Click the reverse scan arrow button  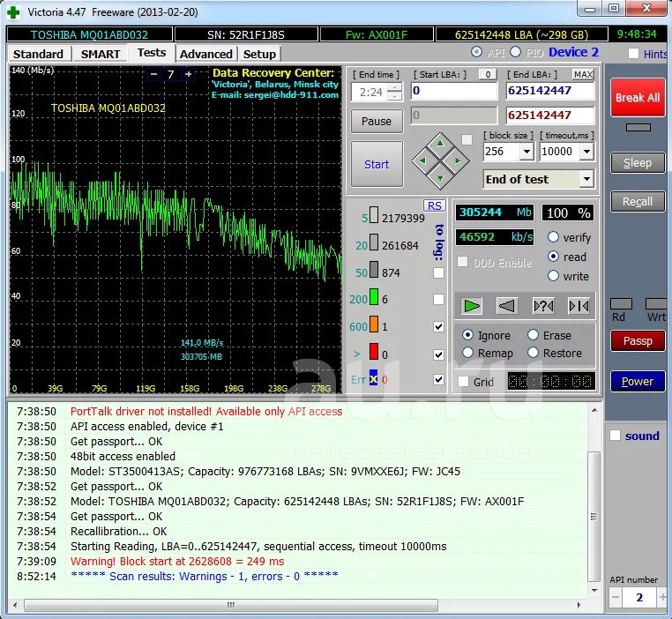tap(507, 306)
